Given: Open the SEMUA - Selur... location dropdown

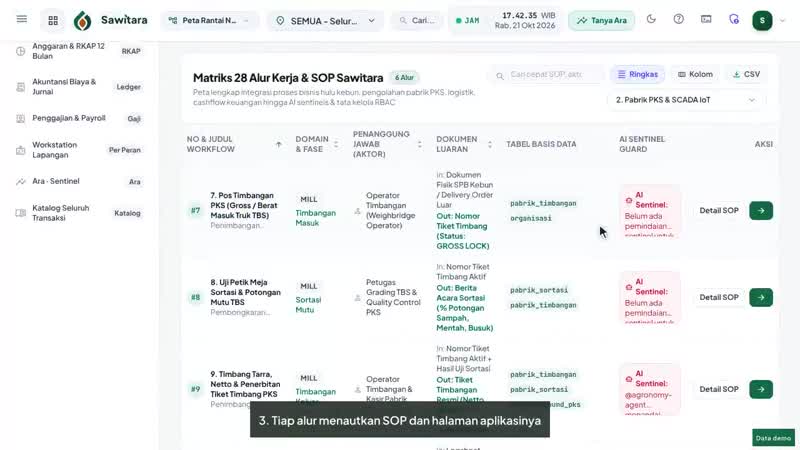Looking at the screenshot, I should (326, 21).
